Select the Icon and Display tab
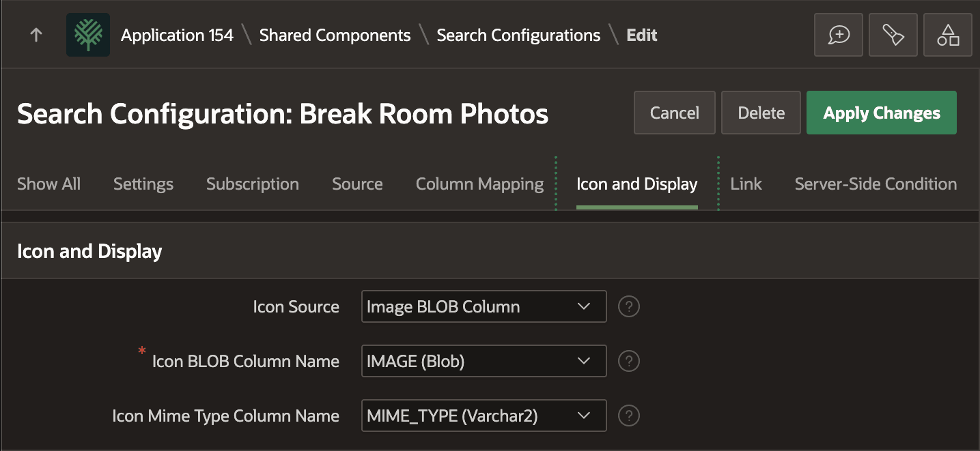 [x=637, y=184]
